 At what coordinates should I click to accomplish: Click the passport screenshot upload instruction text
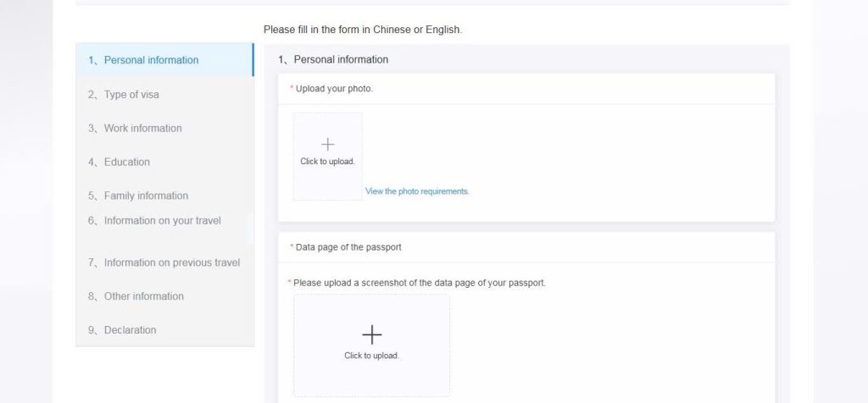tap(420, 283)
